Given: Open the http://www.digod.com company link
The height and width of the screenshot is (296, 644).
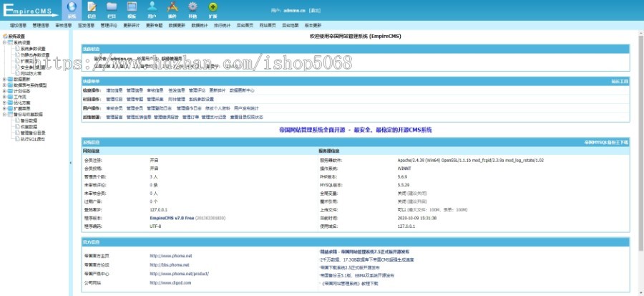Looking at the screenshot, I should (x=170, y=283).
